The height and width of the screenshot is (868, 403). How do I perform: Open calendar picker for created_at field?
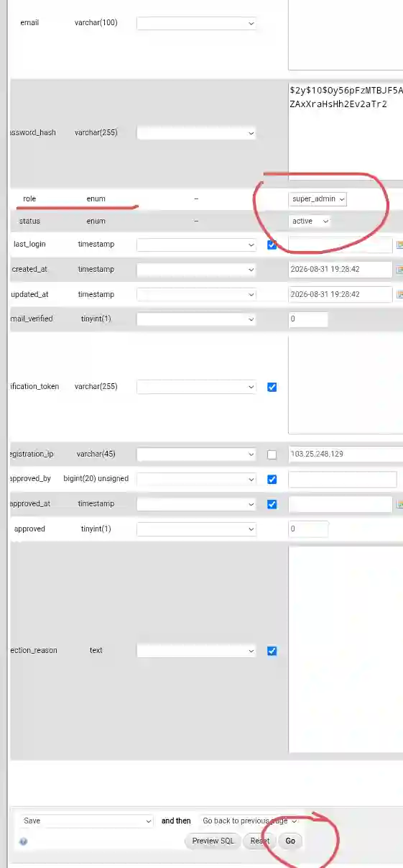[399, 270]
